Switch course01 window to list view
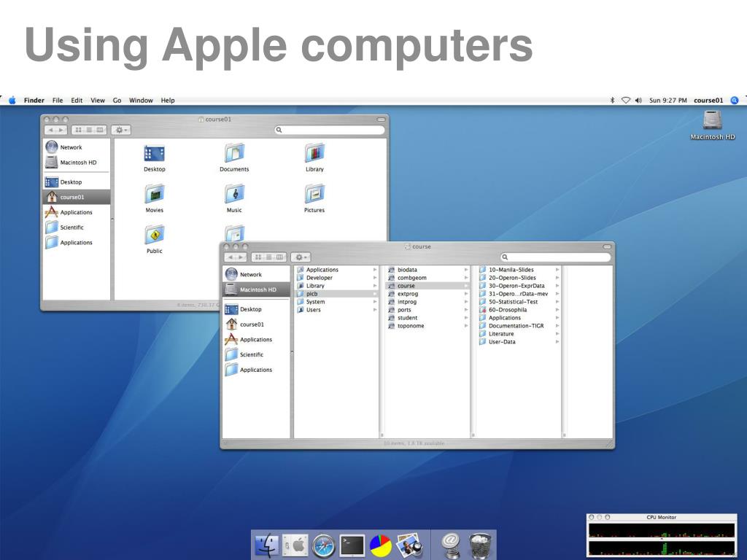The height and width of the screenshot is (560, 747). click(x=89, y=130)
